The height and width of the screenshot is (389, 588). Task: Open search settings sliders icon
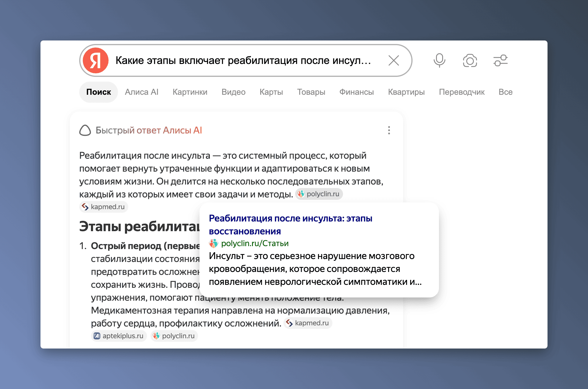click(x=500, y=60)
